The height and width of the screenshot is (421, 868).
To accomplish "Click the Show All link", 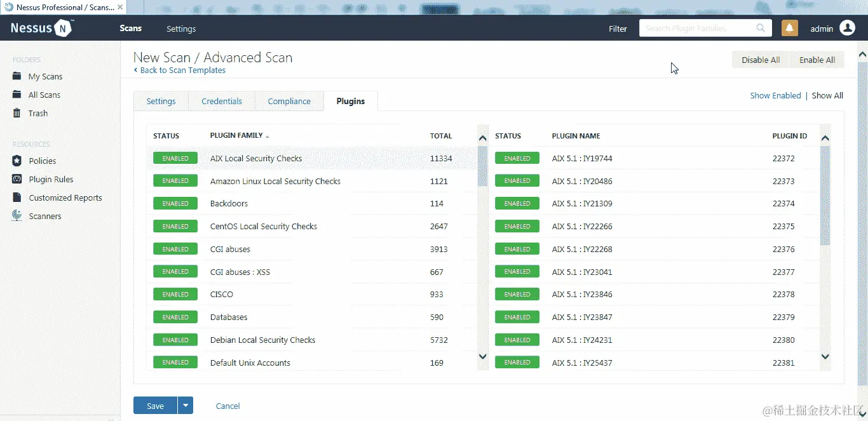I will 827,95.
